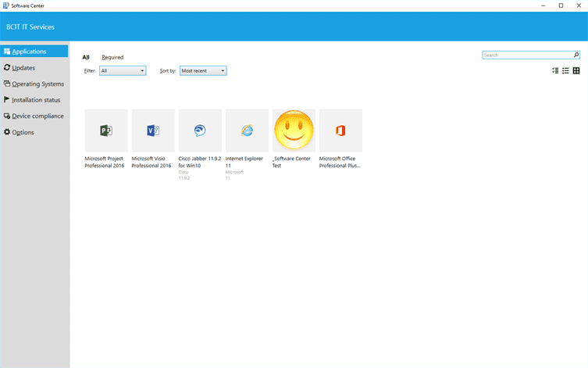Select the Cisco Jabber application icon
Screen dimensions: 588x368
tap(200, 130)
